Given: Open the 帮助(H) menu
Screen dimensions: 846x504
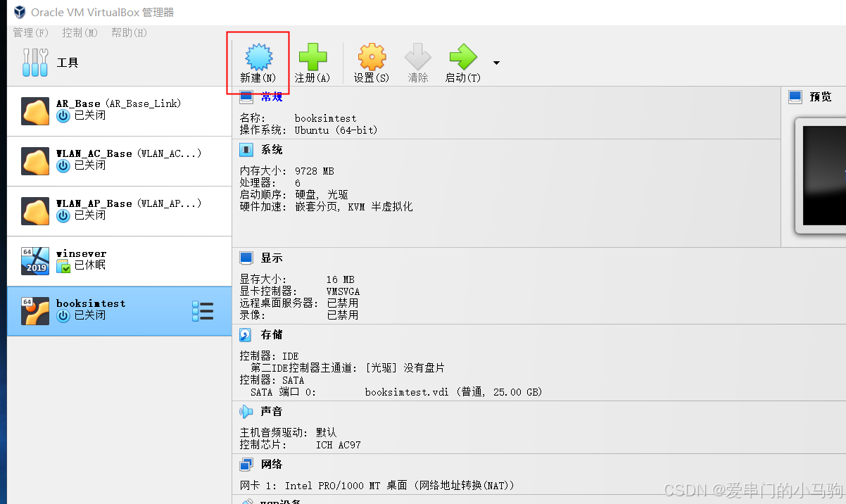Looking at the screenshot, I should point(129,32).
